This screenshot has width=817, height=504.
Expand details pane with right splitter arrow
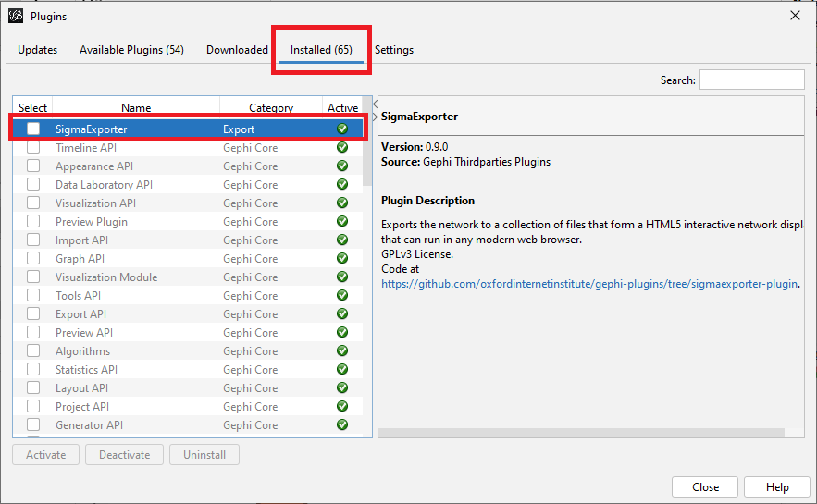click(x=375, y=117)
